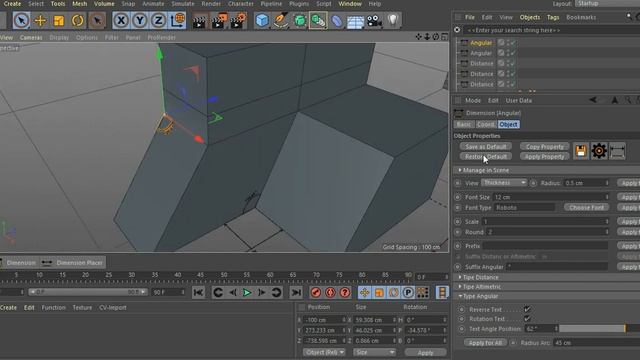
Task: Click the animation dot beside Suffix Angular
Action: coord(458,267)
